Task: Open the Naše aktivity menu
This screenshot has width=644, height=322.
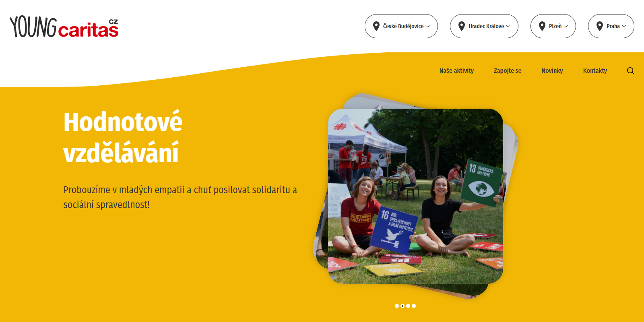Action: [456, 70]
